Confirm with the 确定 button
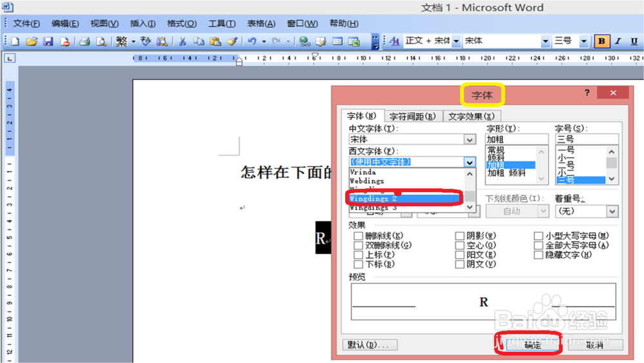Screen dimensions: 644x363 (533, 345)
